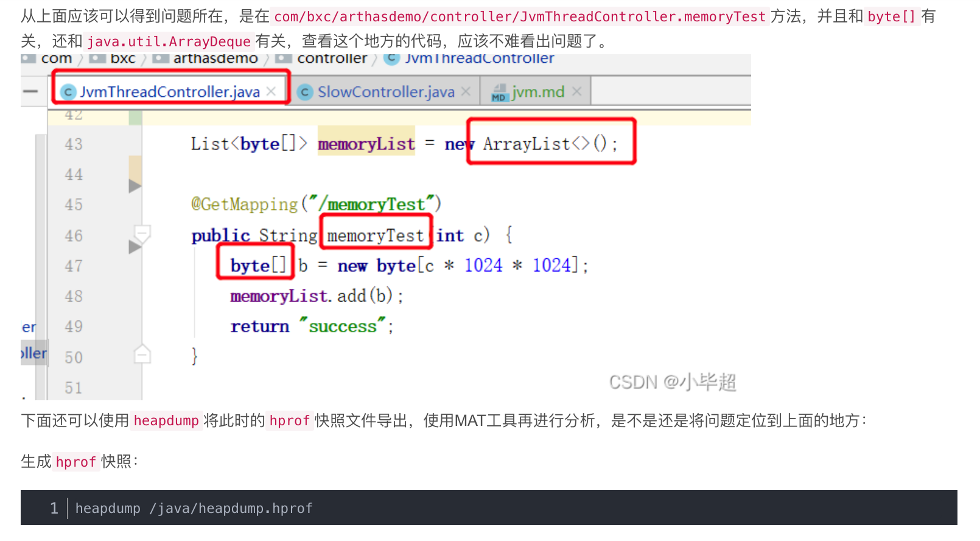The image size is (980, 541).
Task: Click the memoryTest method name on line 46
Action: pos(376,235)
